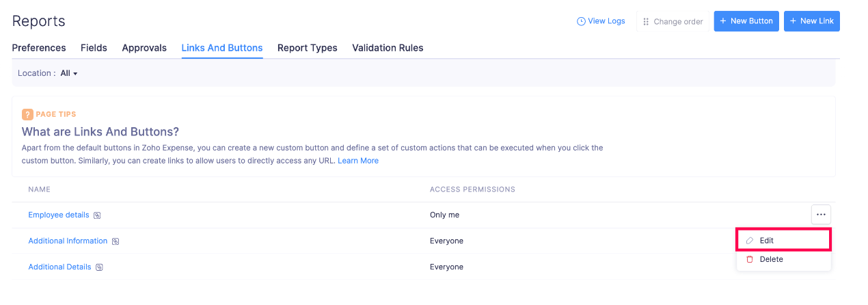Screen dimensions: 868x305
Task: Open the Validation Rules tab
Action: coord(388,48)
